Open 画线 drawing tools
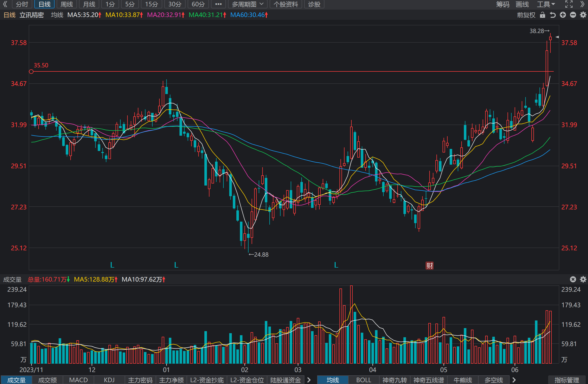The height and width of the screenshot is (384, 588). (522, 4)
